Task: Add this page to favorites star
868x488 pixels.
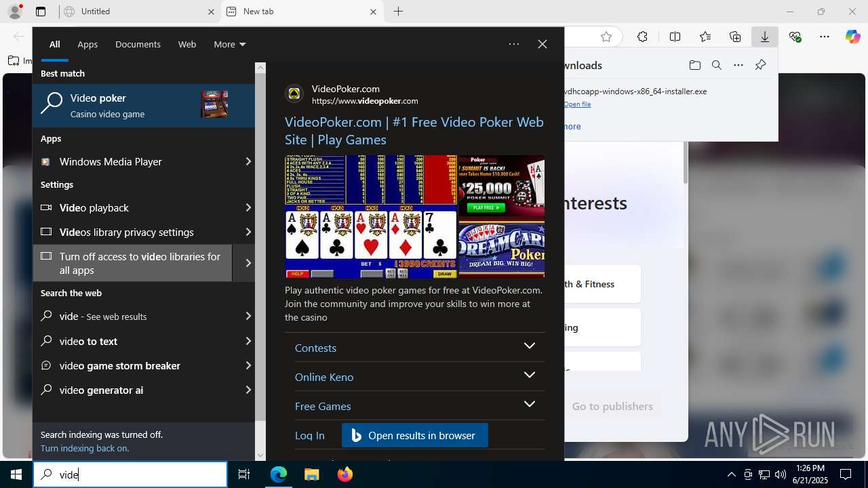Action: tap(606, 37)
